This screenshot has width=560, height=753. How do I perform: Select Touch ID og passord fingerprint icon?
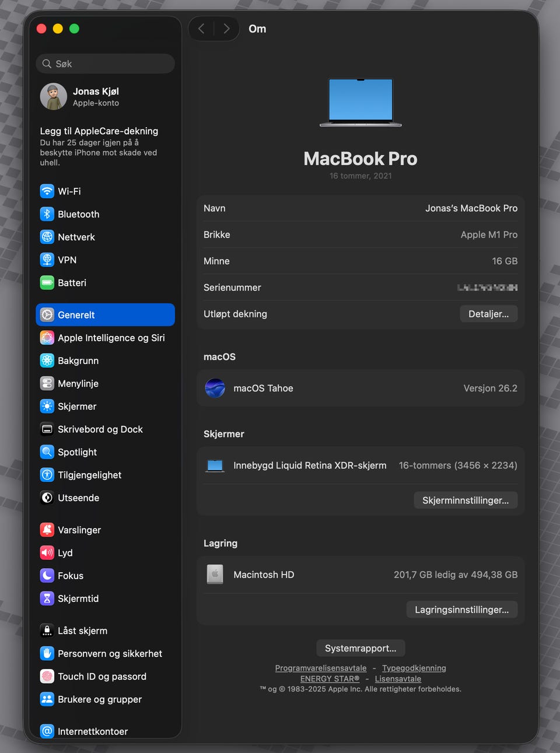pos(47,677)
